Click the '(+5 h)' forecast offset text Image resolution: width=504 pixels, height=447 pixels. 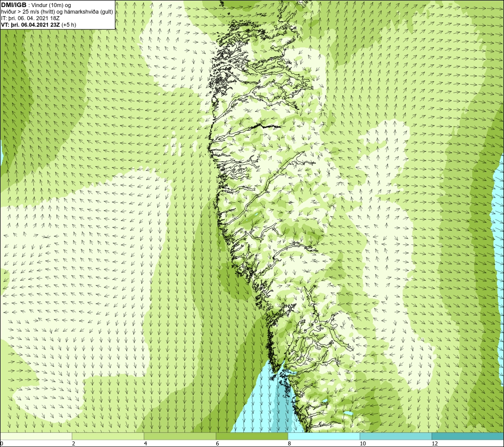coord(69,25)
